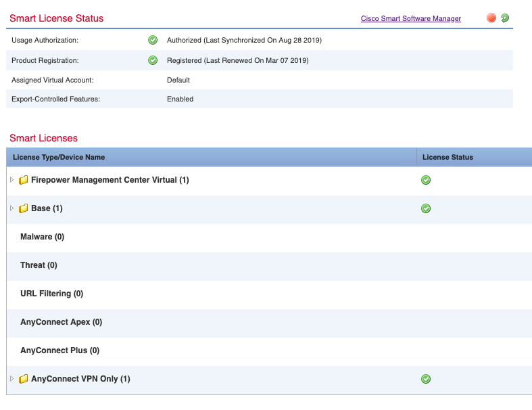Click the Product Registration green check icon
532x410 pixels.
153,60
